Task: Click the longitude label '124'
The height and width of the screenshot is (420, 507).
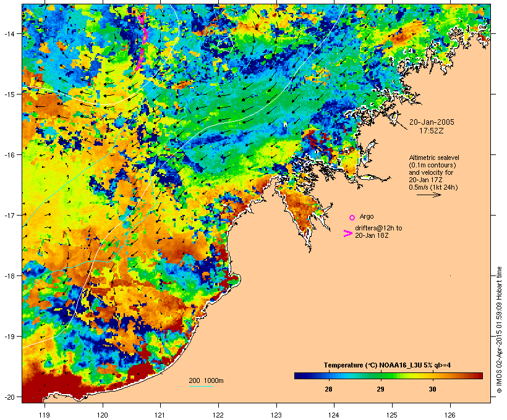Action: pos(334,415)
